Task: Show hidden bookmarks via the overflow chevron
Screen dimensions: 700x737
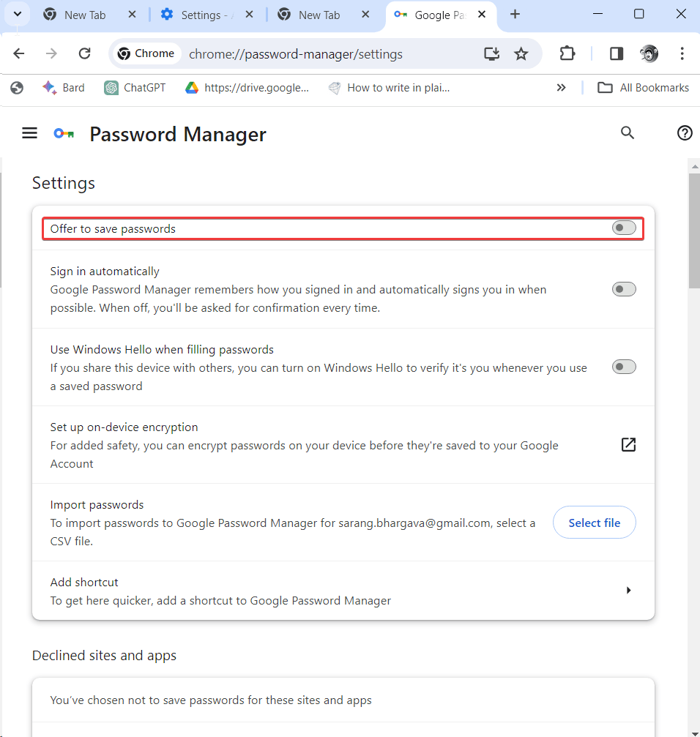Action: [561, 87]
